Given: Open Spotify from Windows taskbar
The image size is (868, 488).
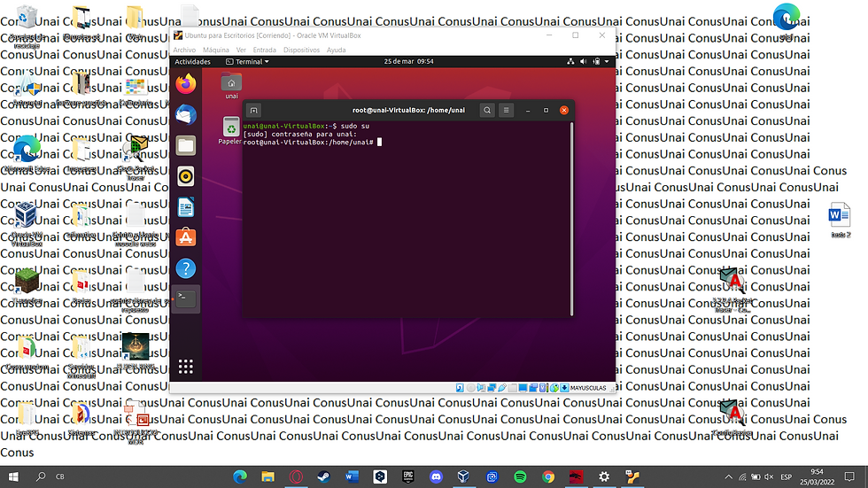Looking at the screenshot, I should coord(520,476).
